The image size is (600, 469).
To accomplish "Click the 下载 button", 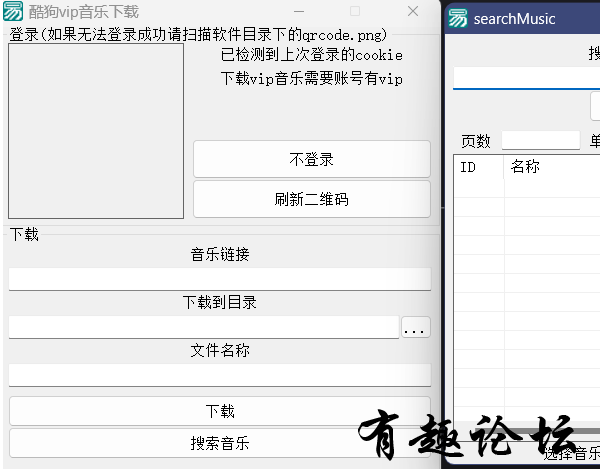I will [220, 411].
